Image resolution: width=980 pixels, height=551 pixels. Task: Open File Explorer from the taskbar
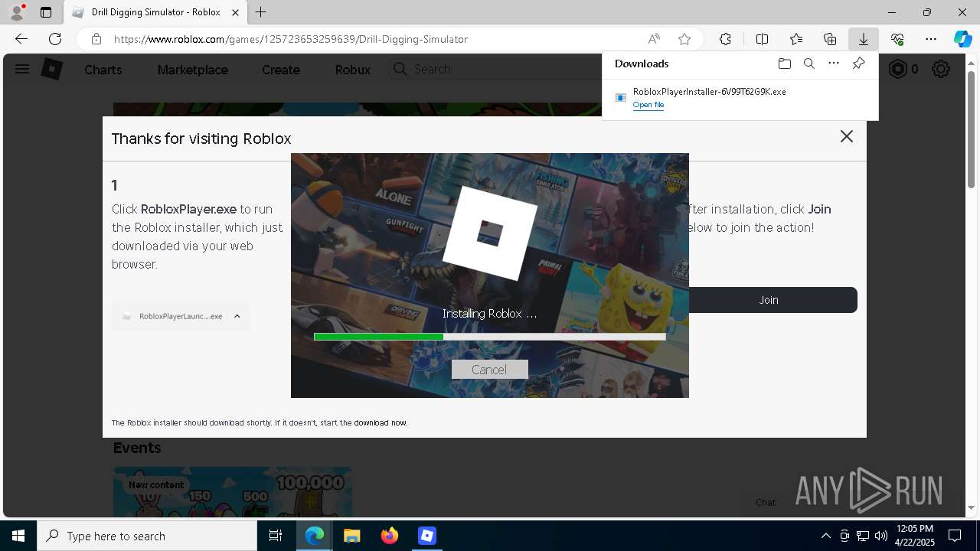351,536
